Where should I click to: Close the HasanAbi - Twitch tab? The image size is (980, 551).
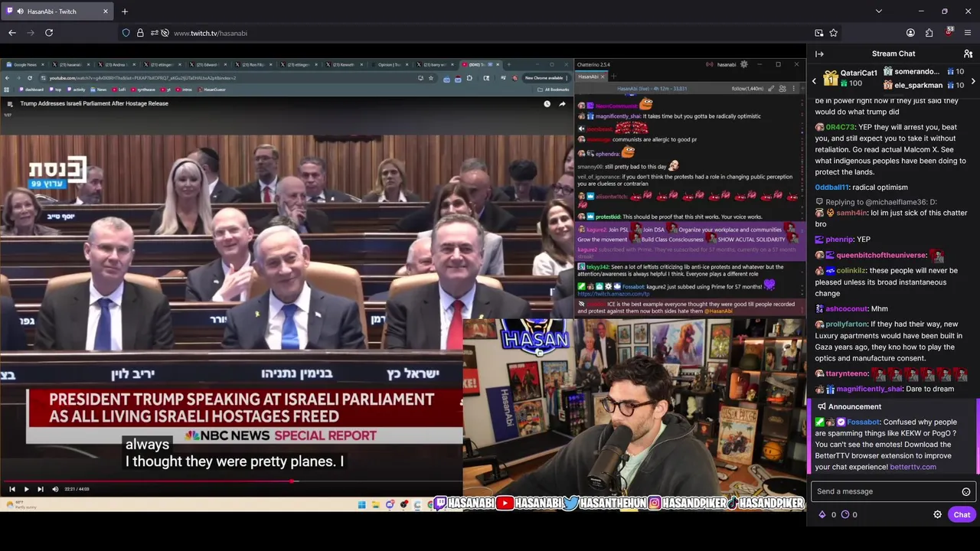tap(106, 11)
